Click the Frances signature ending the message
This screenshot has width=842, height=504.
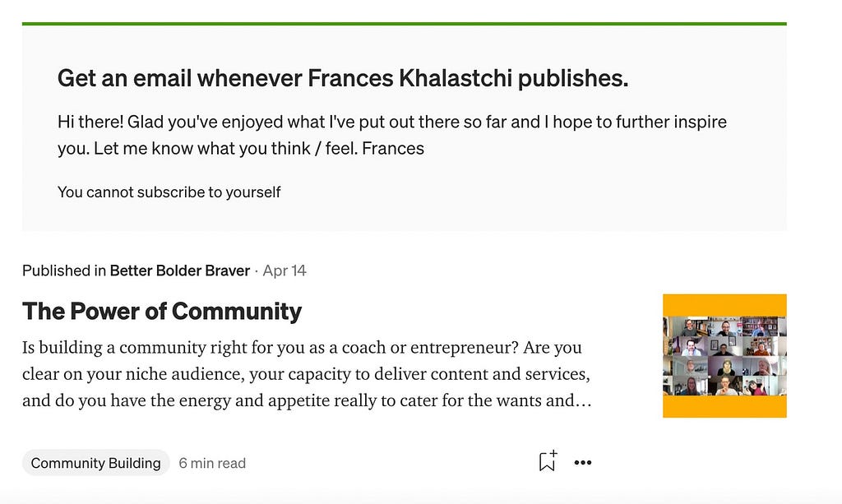pyautogui.click(x=393, y=149)
